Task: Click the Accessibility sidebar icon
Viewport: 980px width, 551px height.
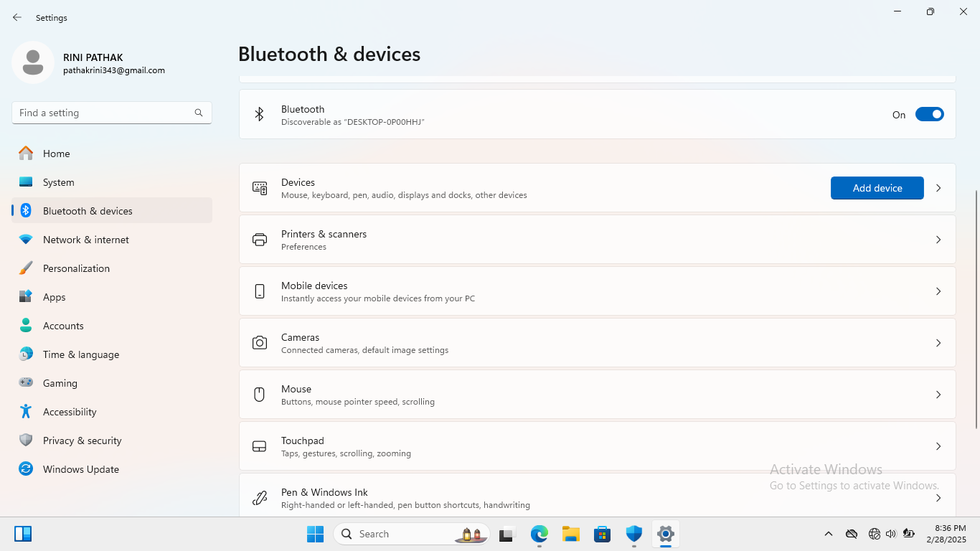Action: coord(26,412)
